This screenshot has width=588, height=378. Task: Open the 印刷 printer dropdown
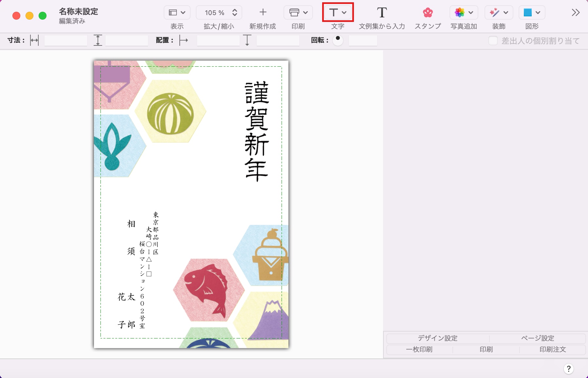pos(298,13)
